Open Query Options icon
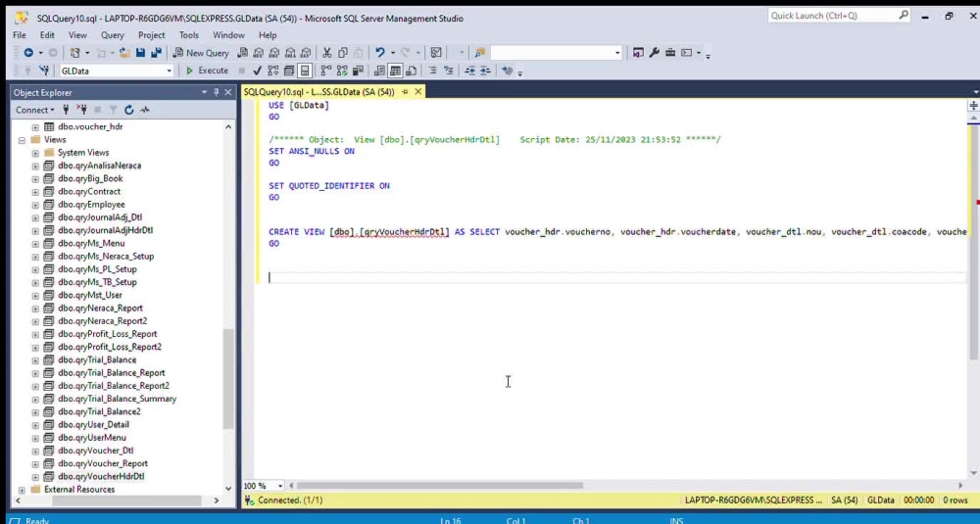This screenshot has width=980, height=524. coord(289,71)
